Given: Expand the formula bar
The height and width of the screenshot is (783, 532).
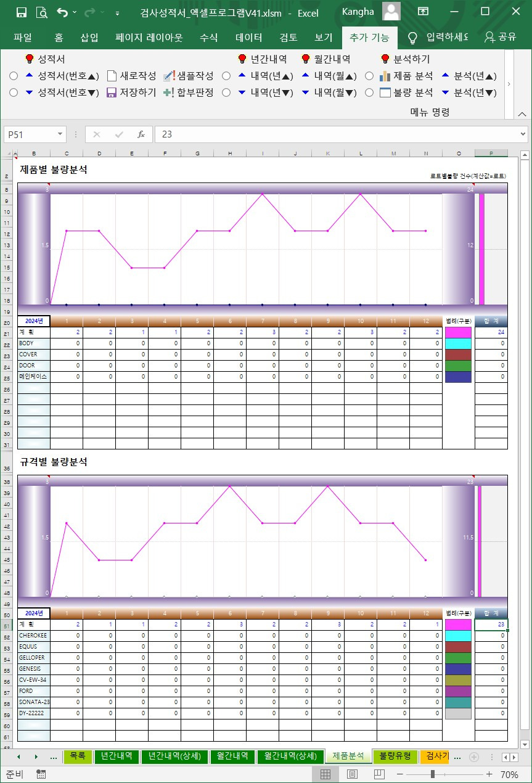Looking at the screenshot, I should coord(523,134).
